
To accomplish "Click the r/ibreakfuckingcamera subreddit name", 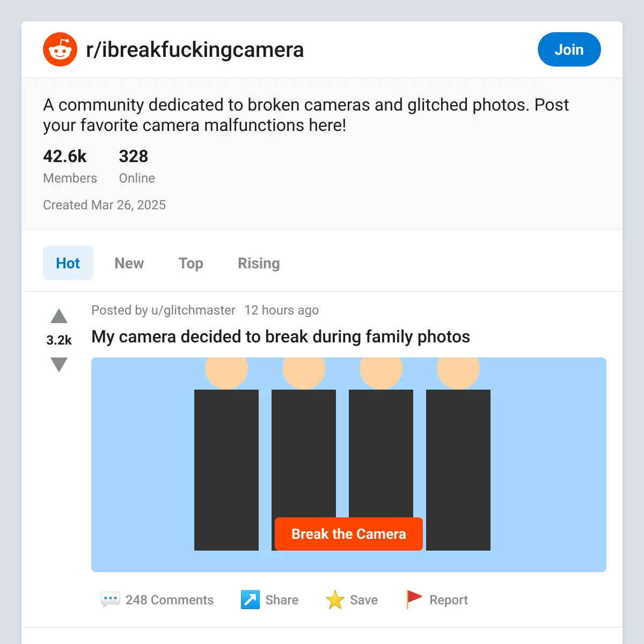I will (195, 49).
